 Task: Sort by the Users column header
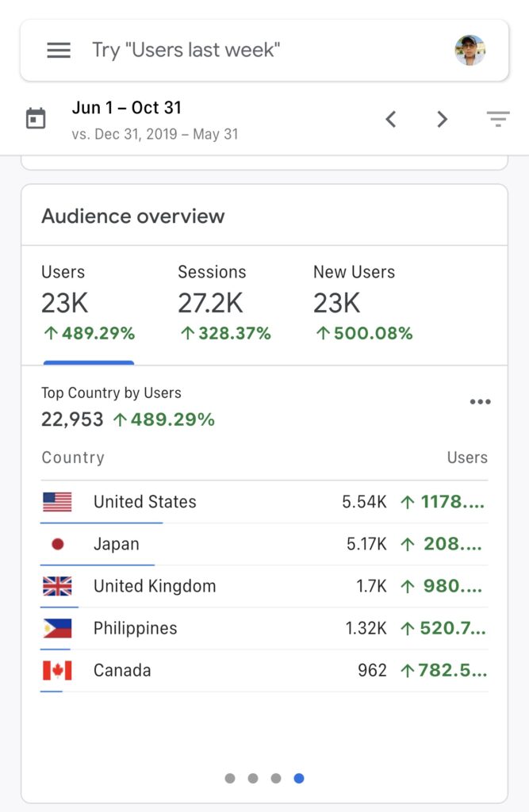click(x=466, y=458)
